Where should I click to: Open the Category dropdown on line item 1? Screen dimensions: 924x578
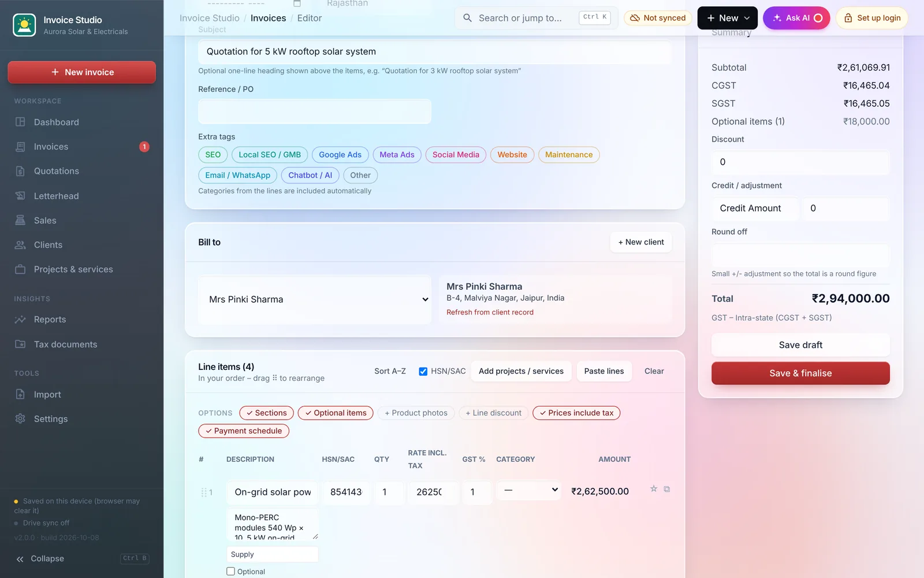528,490
